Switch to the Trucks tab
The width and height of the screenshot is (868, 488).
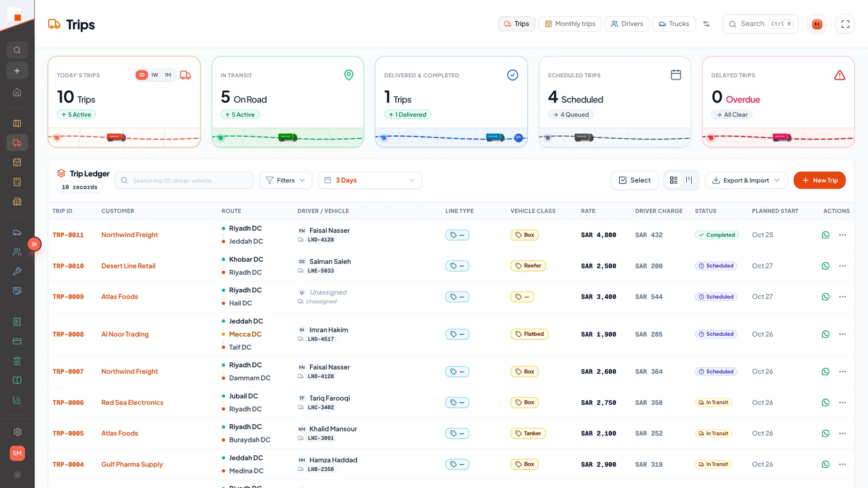pos(674,24)
